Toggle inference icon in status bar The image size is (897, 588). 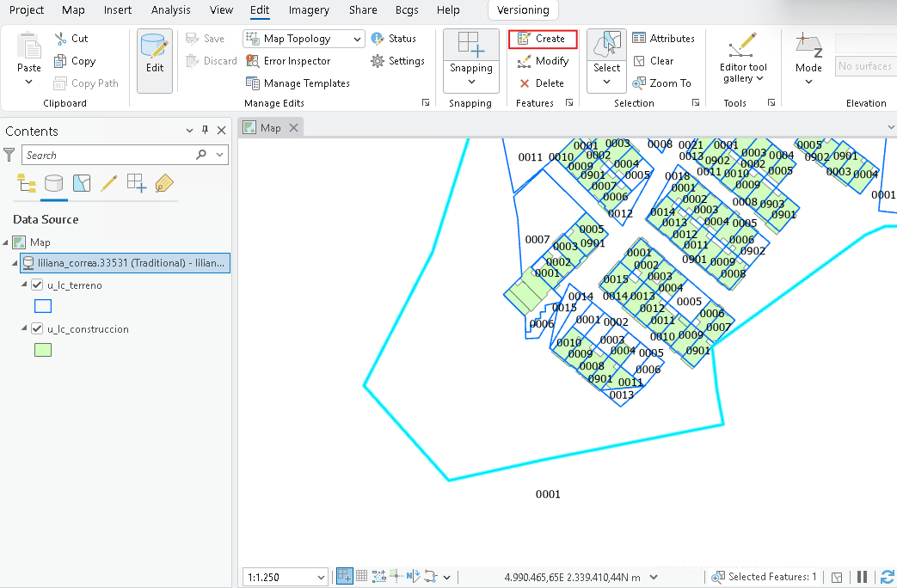(396, 575)
